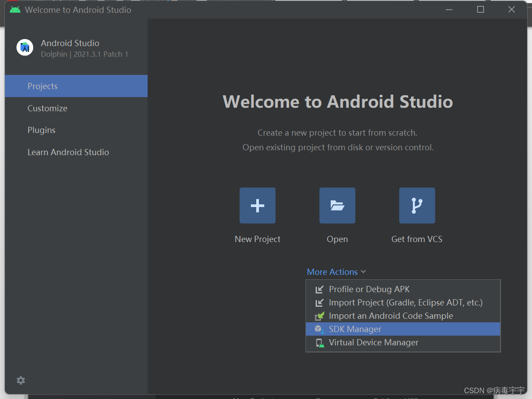
Task: Choose Import an Android Code Sample
Action: coord(403,316)
